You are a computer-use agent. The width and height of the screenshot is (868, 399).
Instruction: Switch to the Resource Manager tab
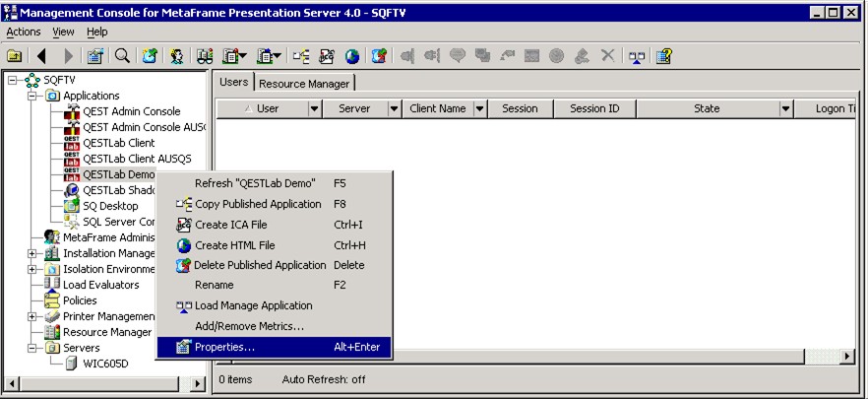tap(304, 84)
